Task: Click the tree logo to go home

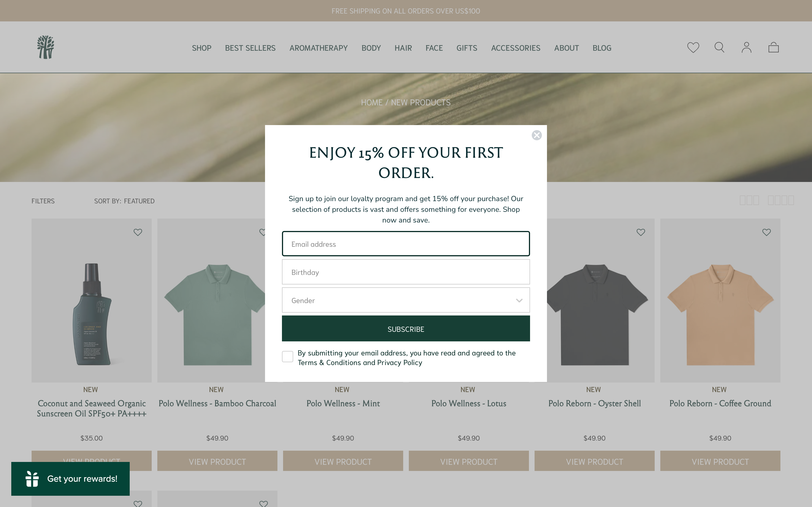Action: tap(46, 47)
